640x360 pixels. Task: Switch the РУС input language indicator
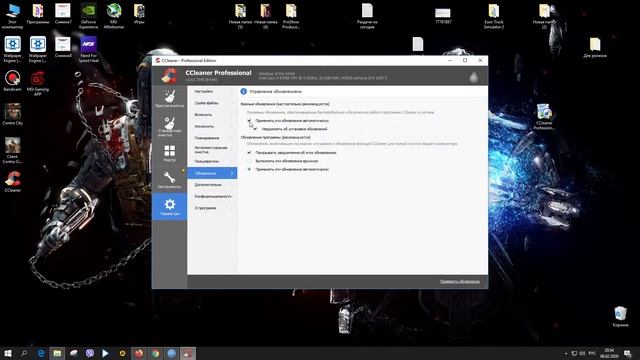pyautogui.click(x=592, y=353)
